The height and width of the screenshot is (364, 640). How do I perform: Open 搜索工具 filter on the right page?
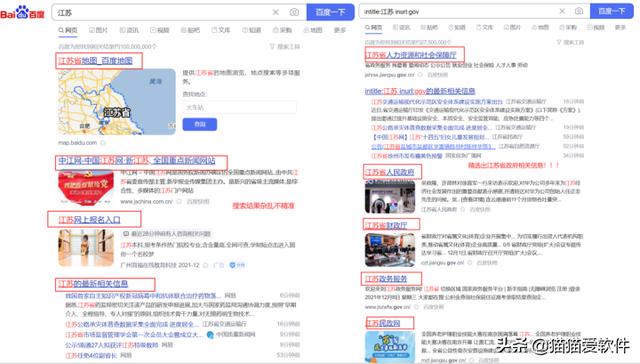[x=570, y=42]
